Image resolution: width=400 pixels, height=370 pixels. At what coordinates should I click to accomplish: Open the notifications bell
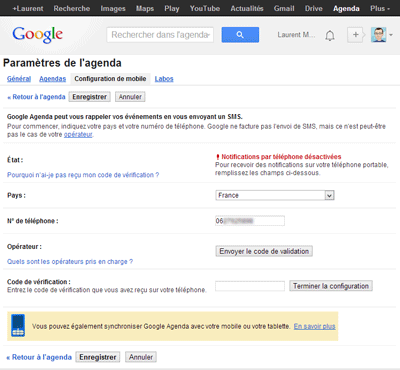click(330, 35)
